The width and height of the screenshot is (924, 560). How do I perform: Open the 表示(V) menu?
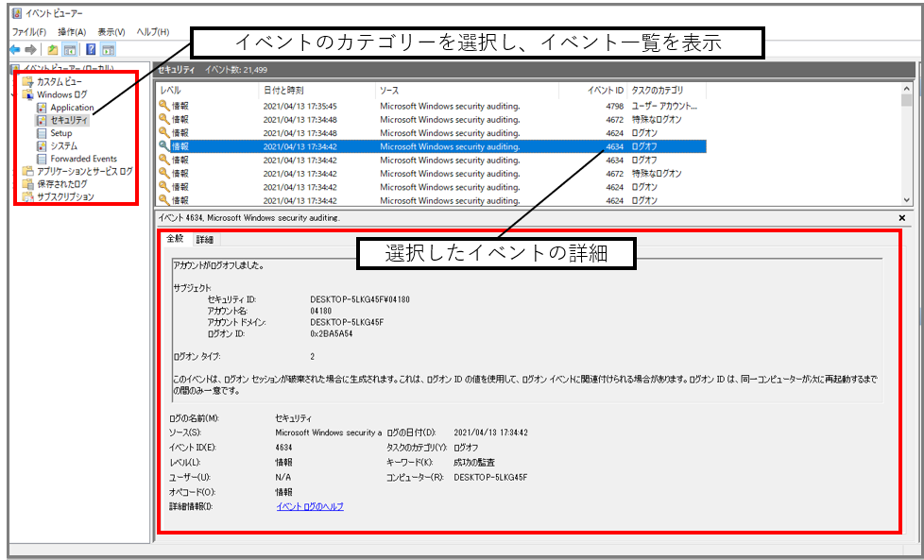(x=111, y=32)
